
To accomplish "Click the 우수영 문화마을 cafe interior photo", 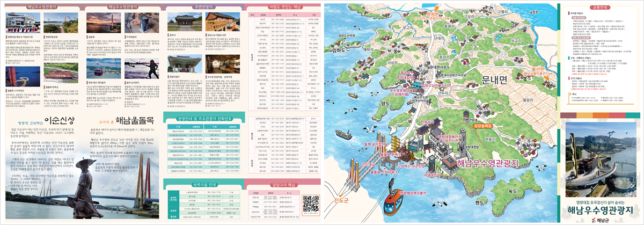I will coord(223,63).
